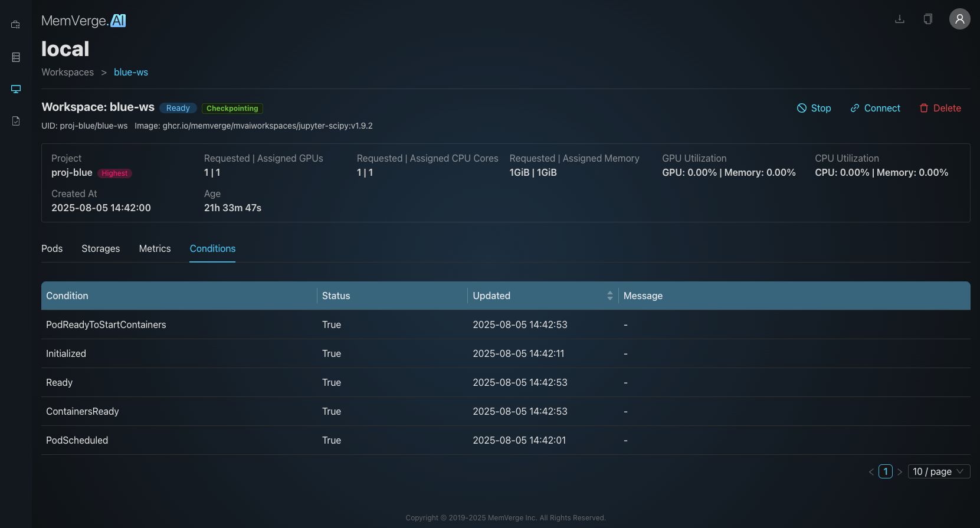
Task: Select page 1 in pagination
Action: pos(885,471)
